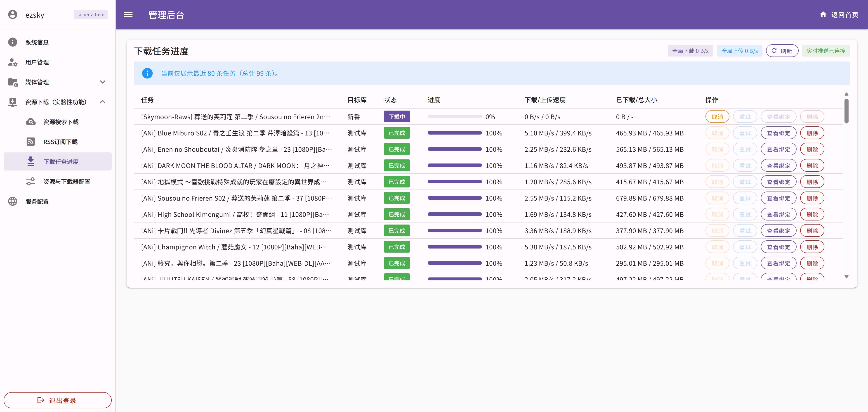Click the 刷新 refresh button
The image size is (868, 412).
[782, 51]
